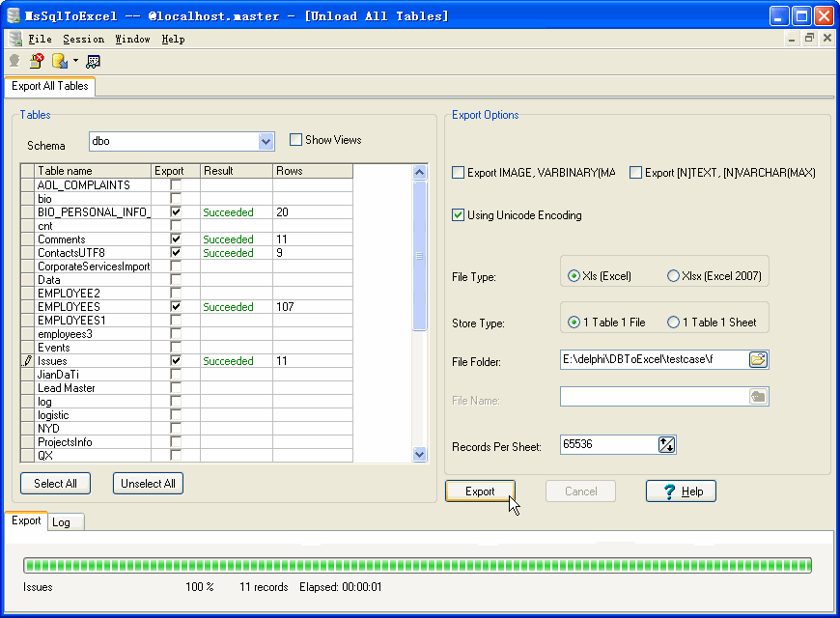Open the Session menu

[x=83, y=39]
